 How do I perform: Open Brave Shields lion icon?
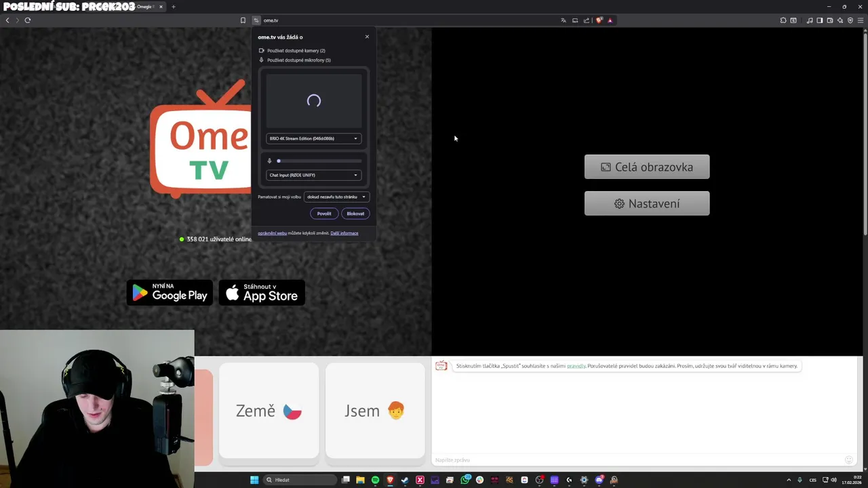point(599,20)
